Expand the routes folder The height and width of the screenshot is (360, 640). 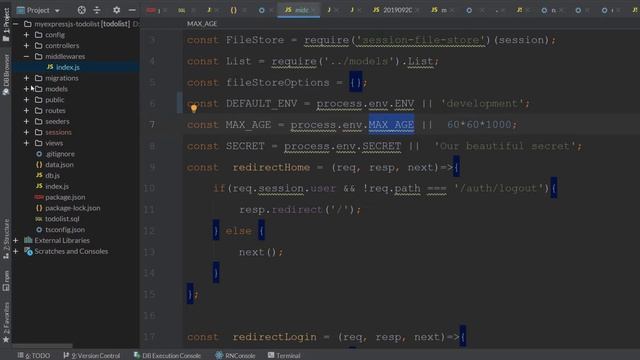[27, 110]
